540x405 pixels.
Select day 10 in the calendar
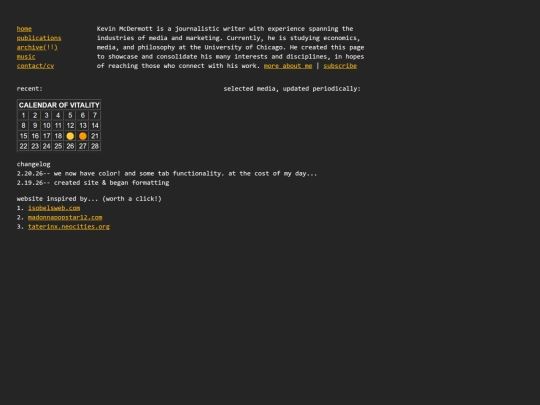pyautogui.click(x=46, y=126)
